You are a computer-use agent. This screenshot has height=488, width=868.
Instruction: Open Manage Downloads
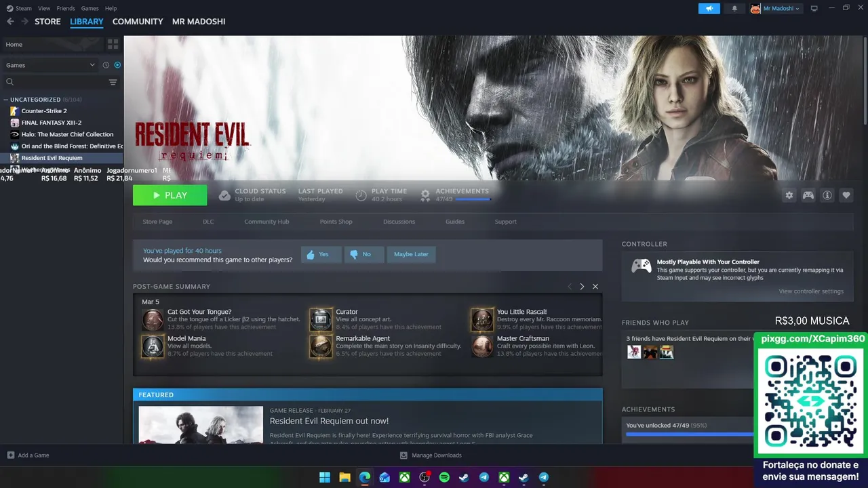(431, 455)
